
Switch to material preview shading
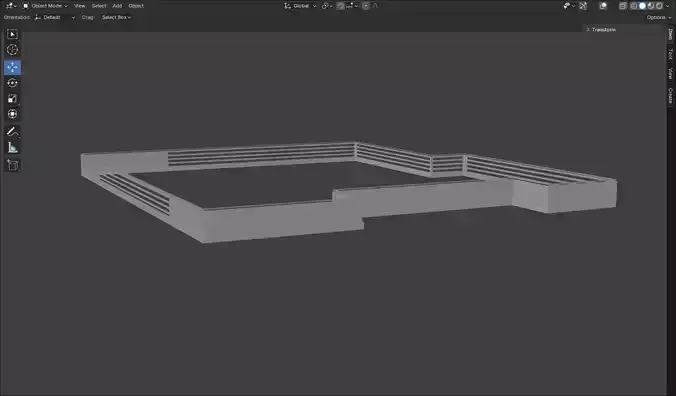tap(651, 6)
